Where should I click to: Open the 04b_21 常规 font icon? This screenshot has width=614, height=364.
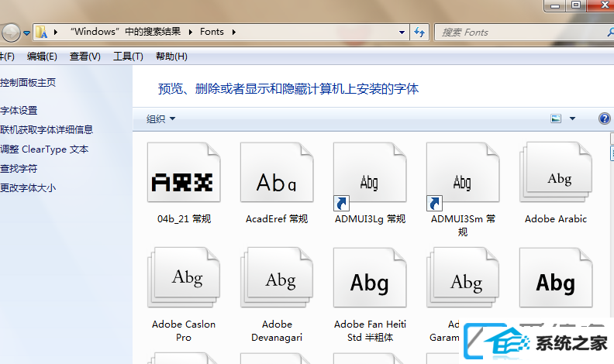pyautogui.click(x=184, y=173)
